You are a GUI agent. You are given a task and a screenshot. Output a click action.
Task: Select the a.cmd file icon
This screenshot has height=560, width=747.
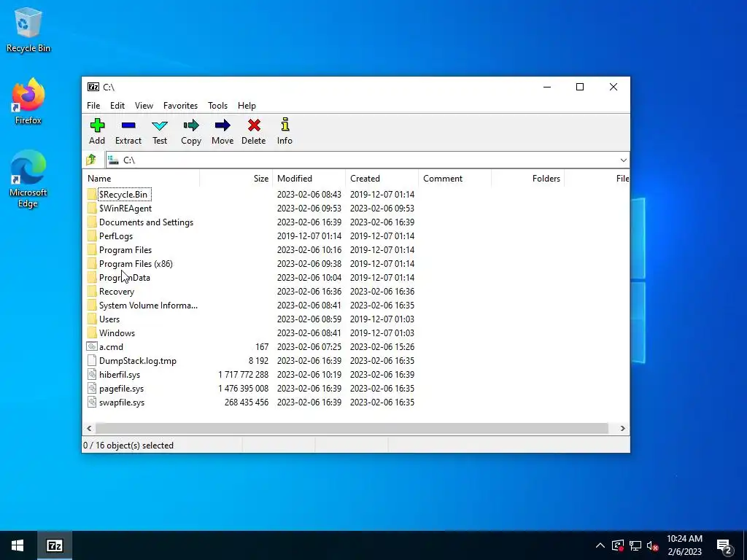point(92,346)
